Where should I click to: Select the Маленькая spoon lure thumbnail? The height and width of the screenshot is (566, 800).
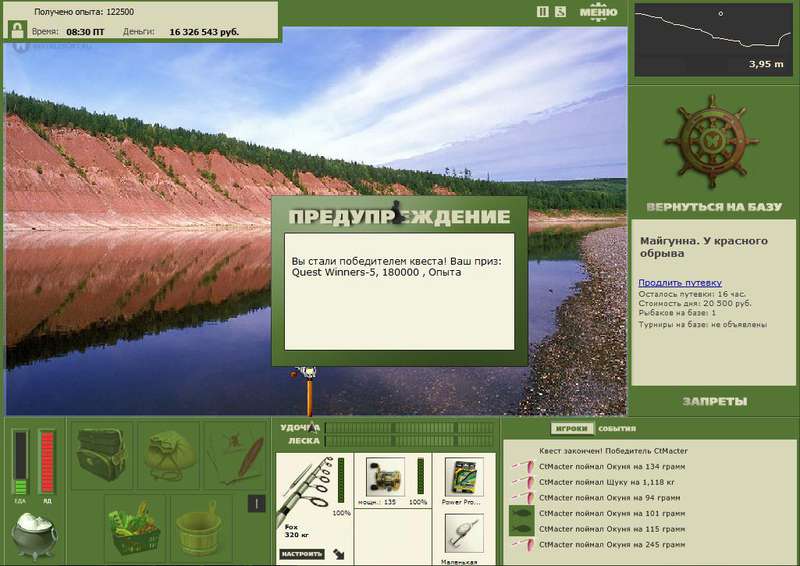[464, 533]
